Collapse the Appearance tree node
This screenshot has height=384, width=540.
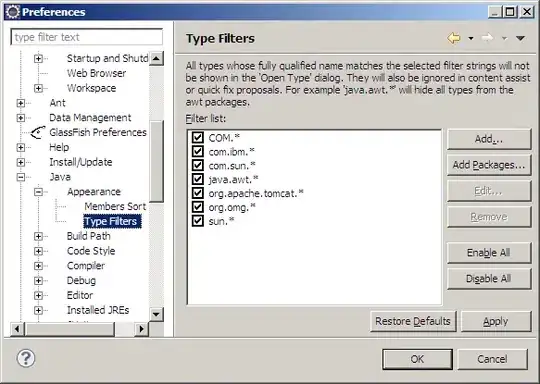coord(38,192)
